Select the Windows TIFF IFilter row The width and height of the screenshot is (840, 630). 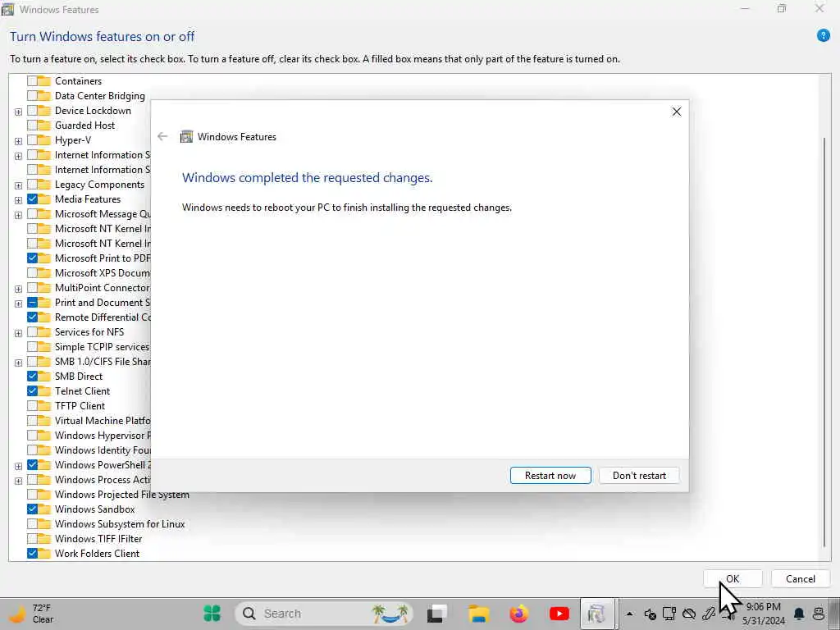pos(98,539)
